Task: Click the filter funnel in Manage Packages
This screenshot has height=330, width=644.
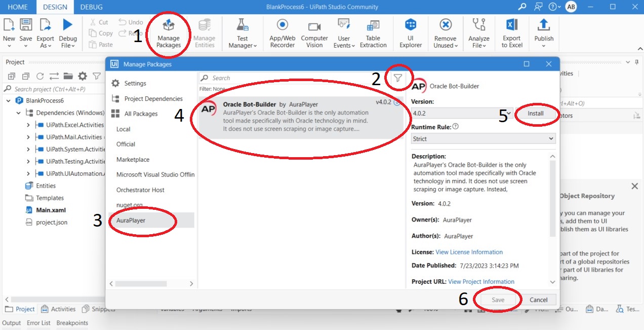Action: pos(398,78)
